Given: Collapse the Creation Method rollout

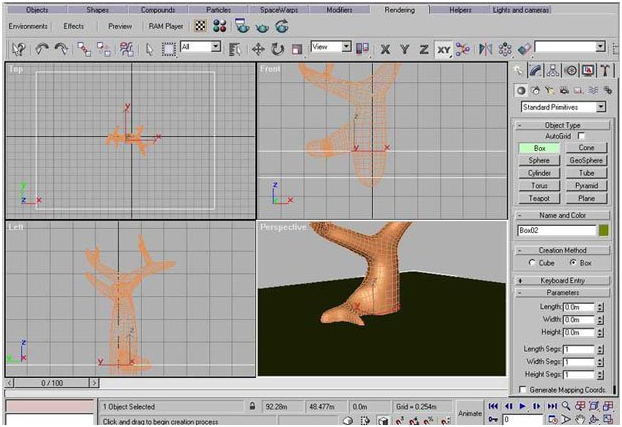Looking at the screenshot, I should click(562, 250).
